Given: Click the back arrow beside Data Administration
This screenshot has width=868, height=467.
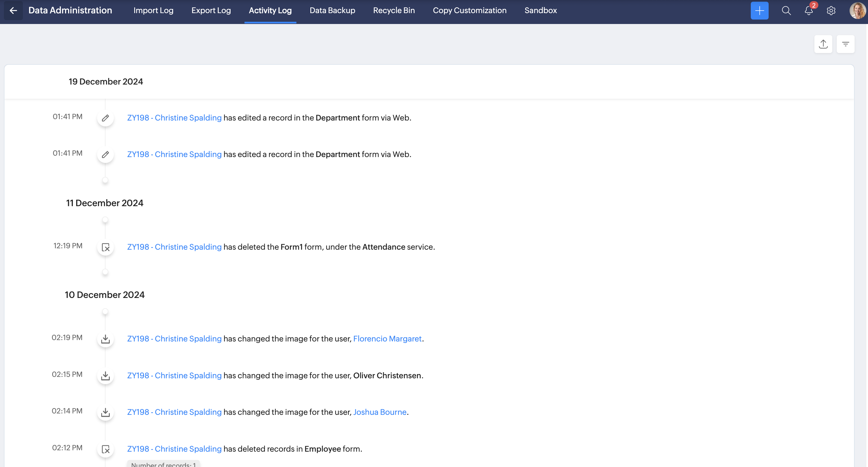Looking at the screenshot, I should (x=13, y=10).
